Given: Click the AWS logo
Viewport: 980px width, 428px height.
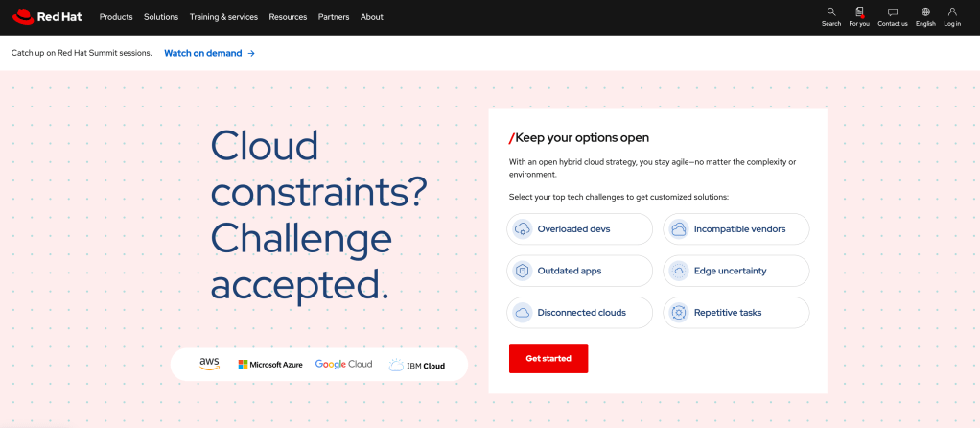Looking at the screenshot, I should click(x=209, y=364).
